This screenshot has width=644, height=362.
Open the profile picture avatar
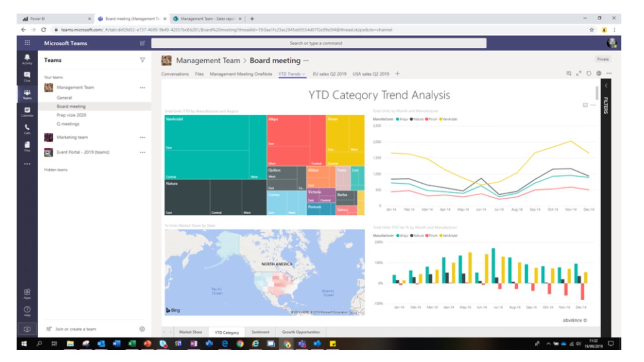[612, 43]
